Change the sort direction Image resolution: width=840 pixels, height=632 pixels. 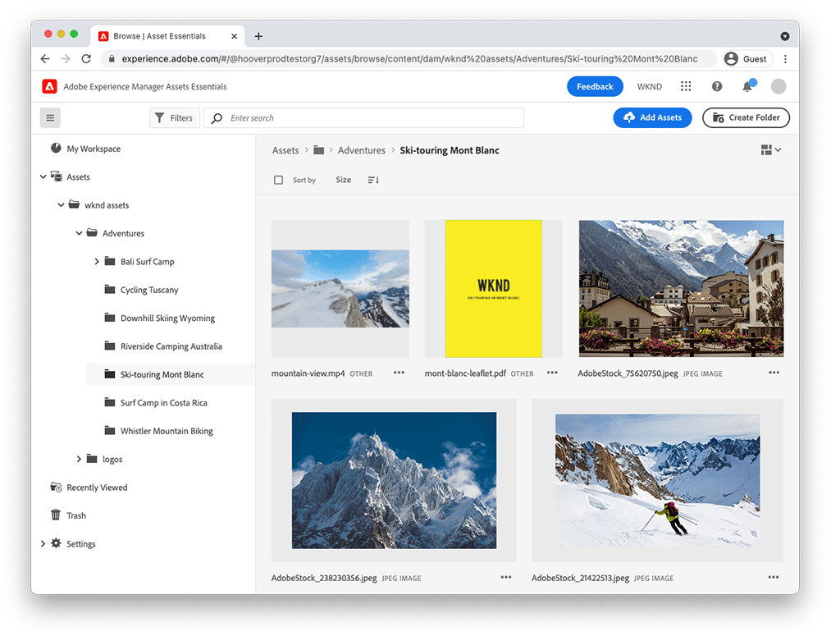pos(373,180)
